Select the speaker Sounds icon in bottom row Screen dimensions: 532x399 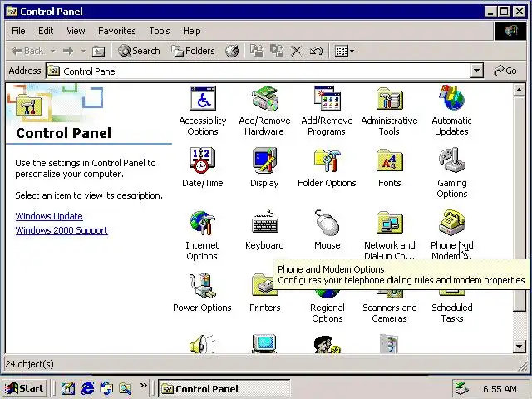tap(202, 344)
